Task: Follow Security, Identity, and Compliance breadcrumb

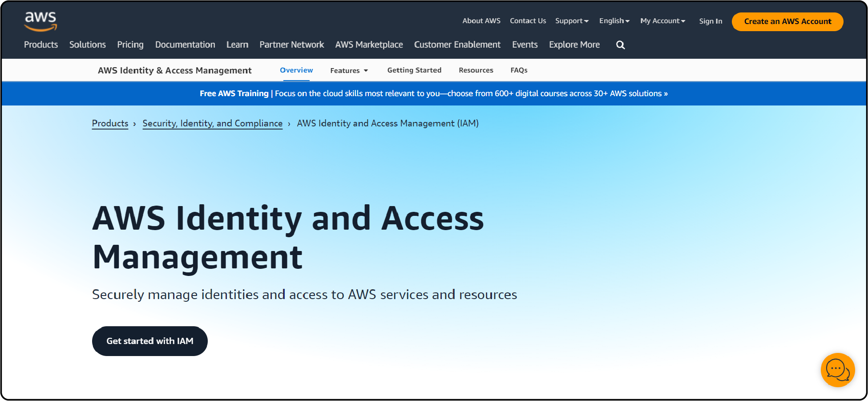Action: (x=213, y=123)
